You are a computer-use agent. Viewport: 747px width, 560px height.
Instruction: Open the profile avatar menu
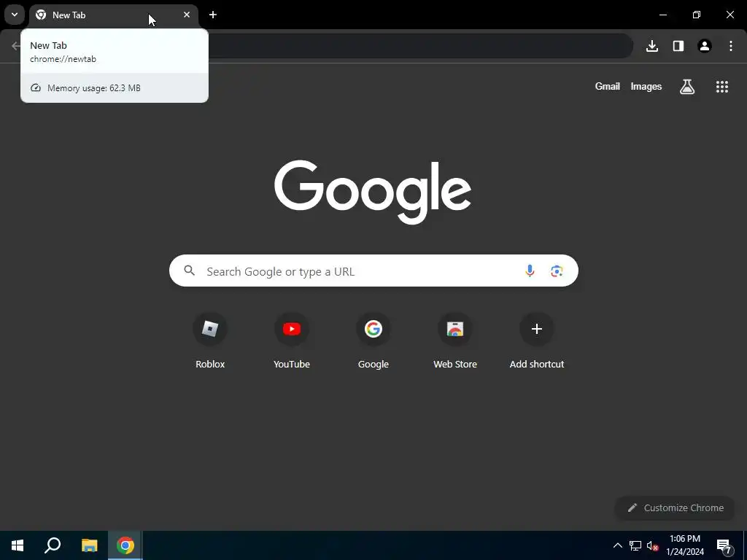(705, 46)
